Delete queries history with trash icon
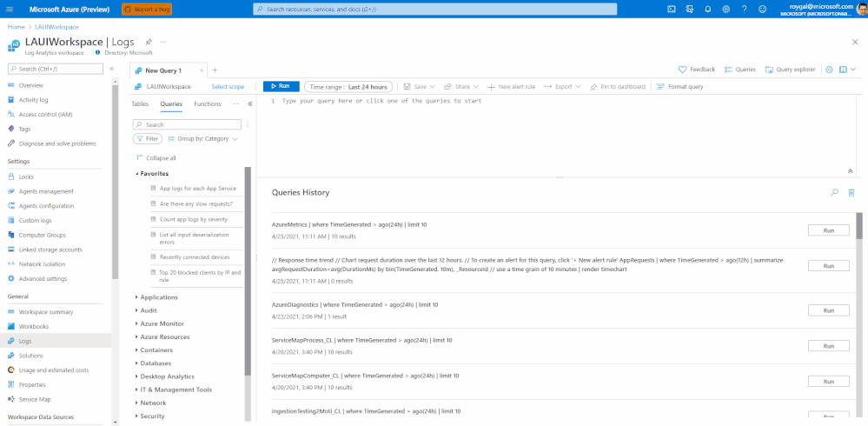The height and width of the screenshot is (426, 868). 851,192
